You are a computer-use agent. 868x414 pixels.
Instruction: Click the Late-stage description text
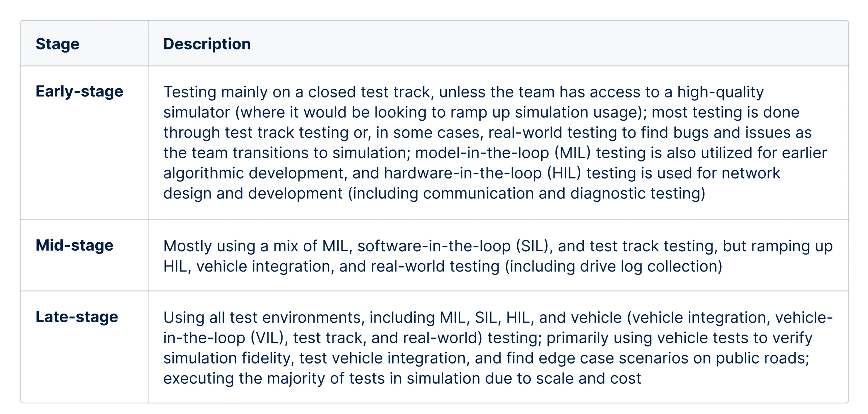[498, 348]
